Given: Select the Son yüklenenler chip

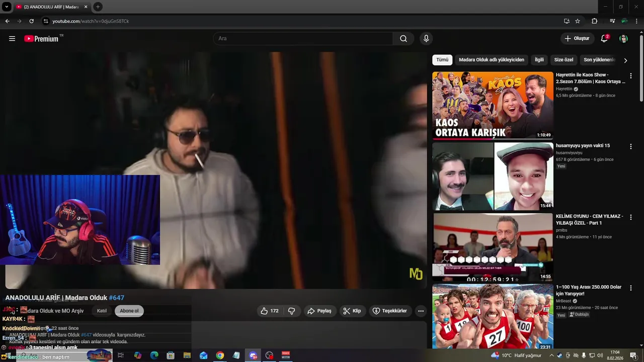Looking at the screenshot, I should click(x=599, y=60).
